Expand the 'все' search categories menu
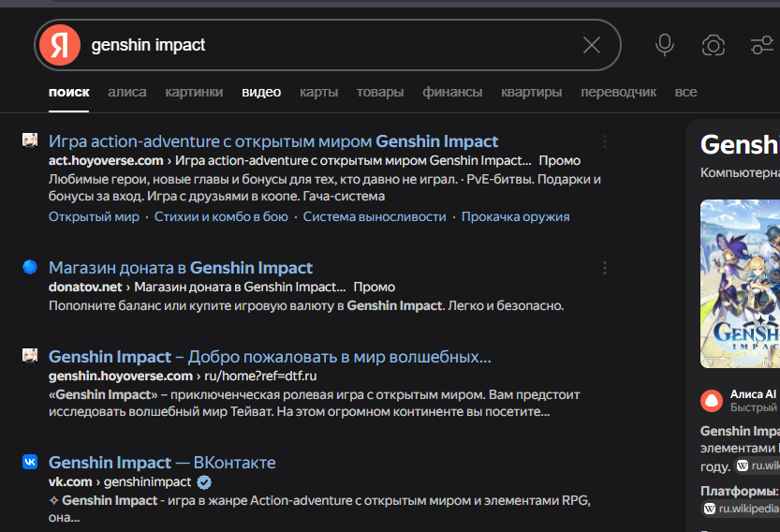The image size is (780, 532). point(685,92)
